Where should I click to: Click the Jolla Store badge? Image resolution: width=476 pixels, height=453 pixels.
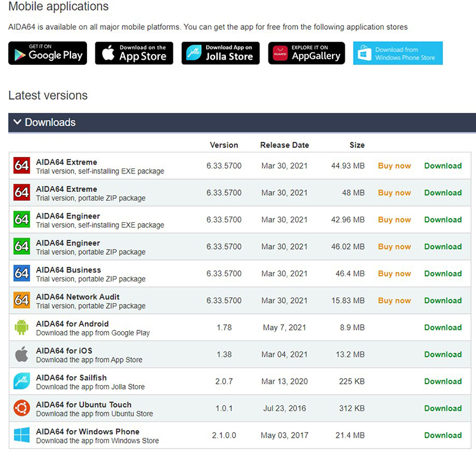pos(220,53)
